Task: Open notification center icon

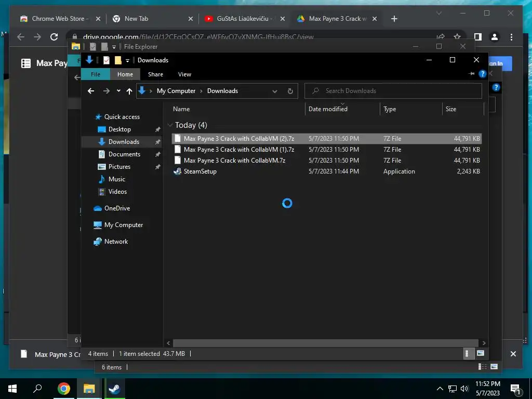Action: [x=516, y=389]
